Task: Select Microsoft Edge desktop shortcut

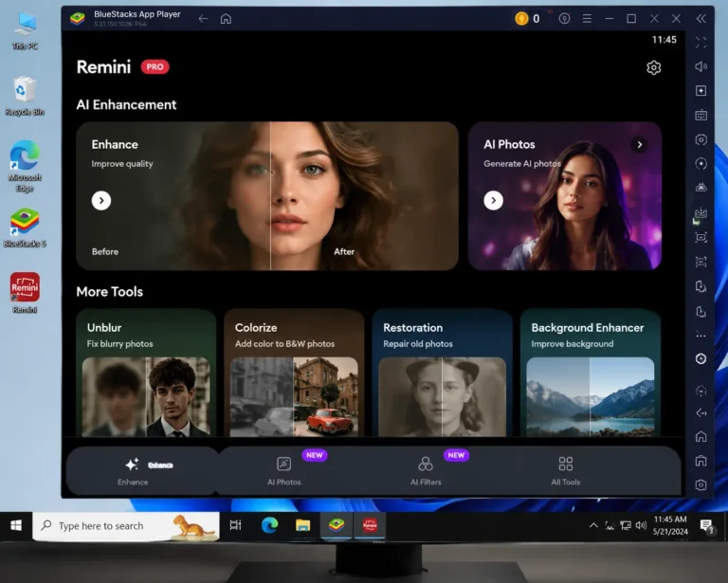Action: pos(25,166)
